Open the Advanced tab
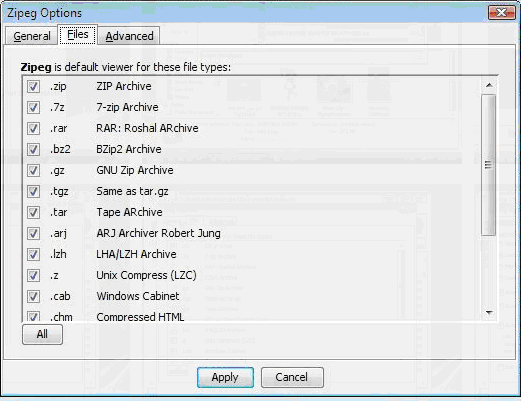This screenshot has height=401, width=521. (129, 36)
